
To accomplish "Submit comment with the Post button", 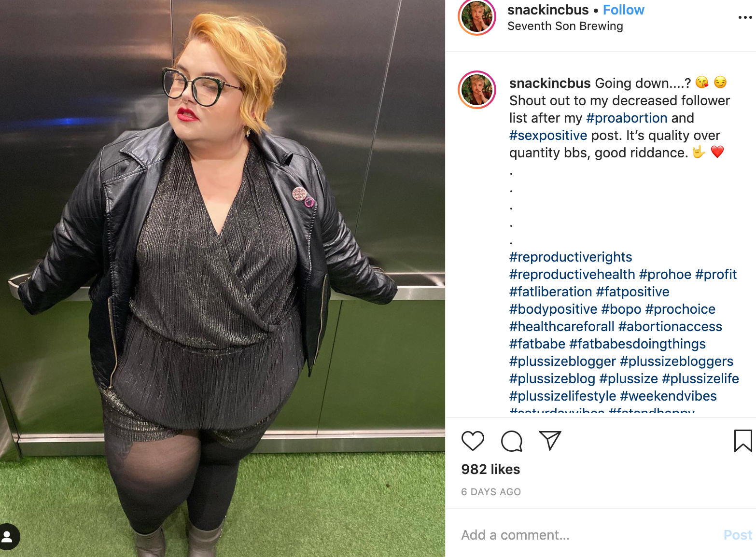I will pos(738,535).
